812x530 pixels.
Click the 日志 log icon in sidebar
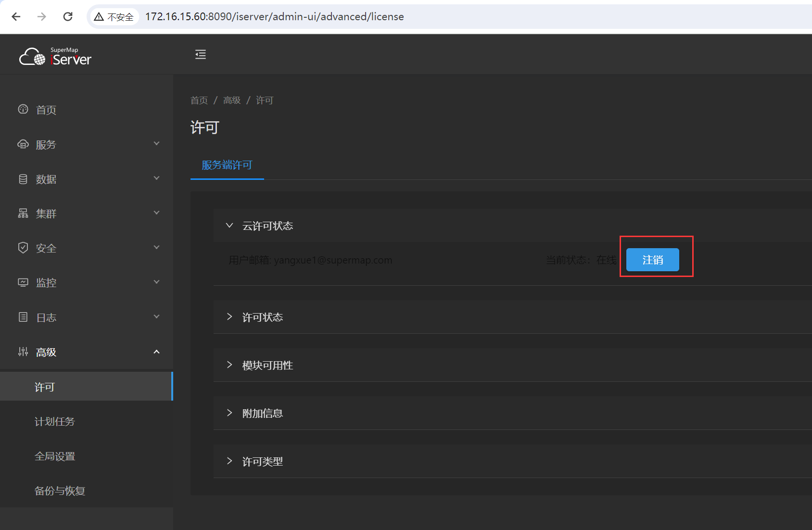(23, 317)
